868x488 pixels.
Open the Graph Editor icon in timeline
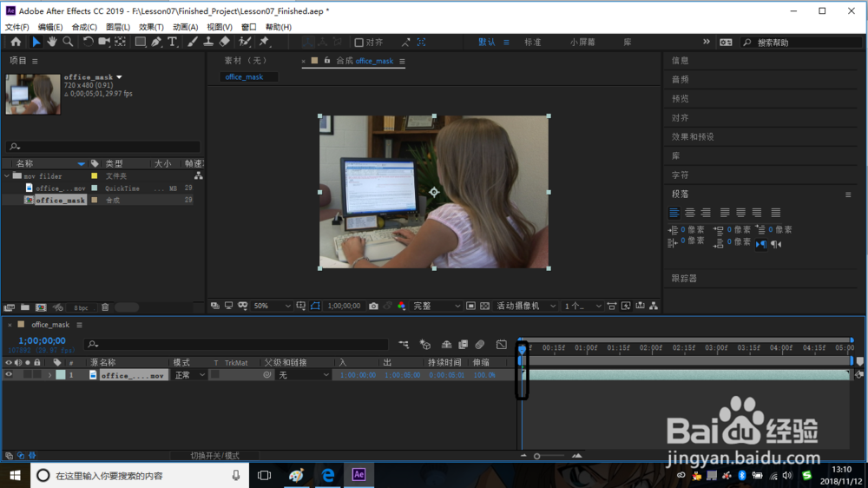click(x=502, y=345)
